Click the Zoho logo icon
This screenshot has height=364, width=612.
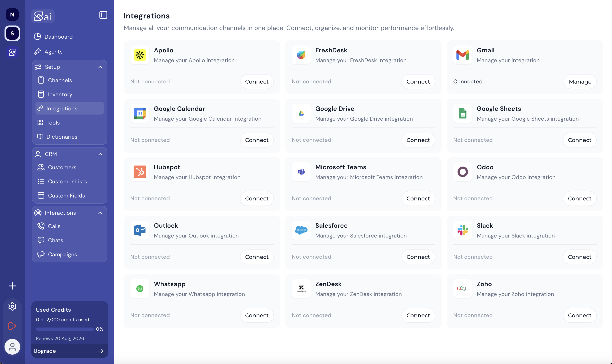click(463, 289)
